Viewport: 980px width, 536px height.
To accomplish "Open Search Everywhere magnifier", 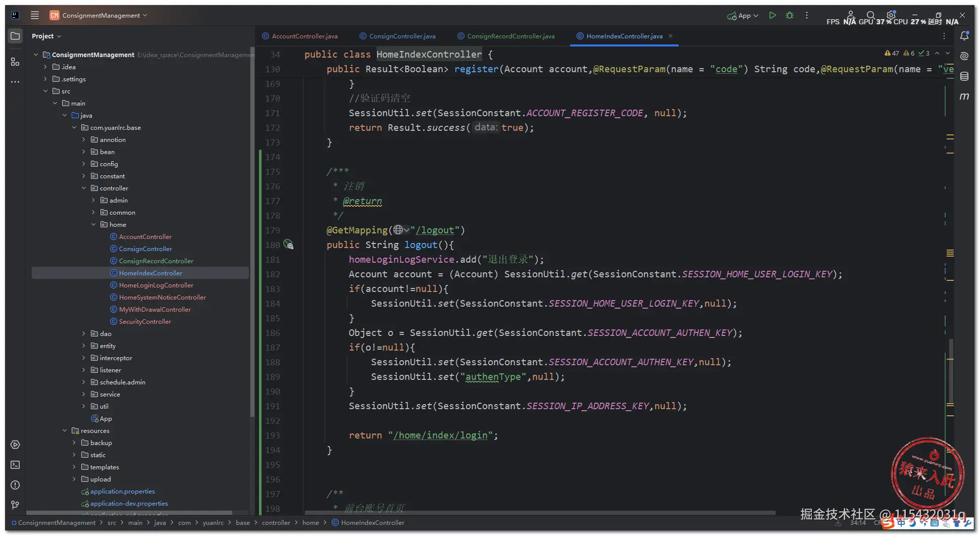I will point(870,15).
